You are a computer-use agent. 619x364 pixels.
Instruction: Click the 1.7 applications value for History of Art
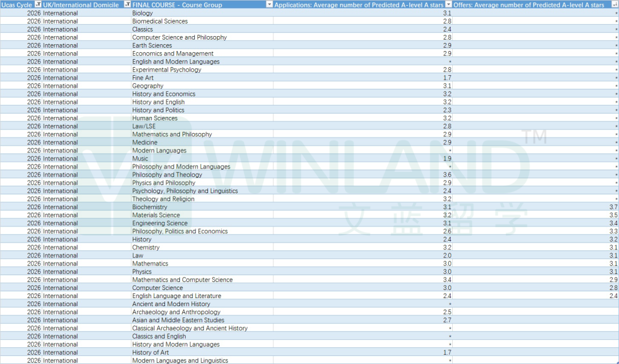coord(447,353)
